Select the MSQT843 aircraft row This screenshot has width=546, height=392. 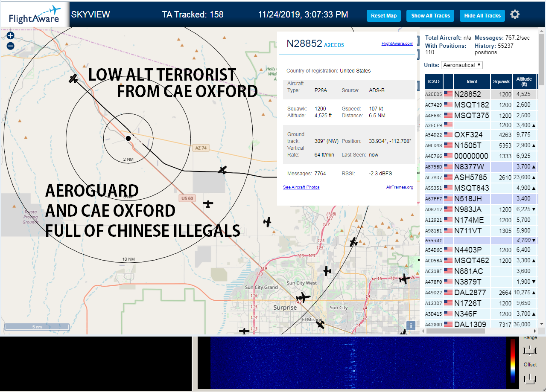tap(481, 188)
